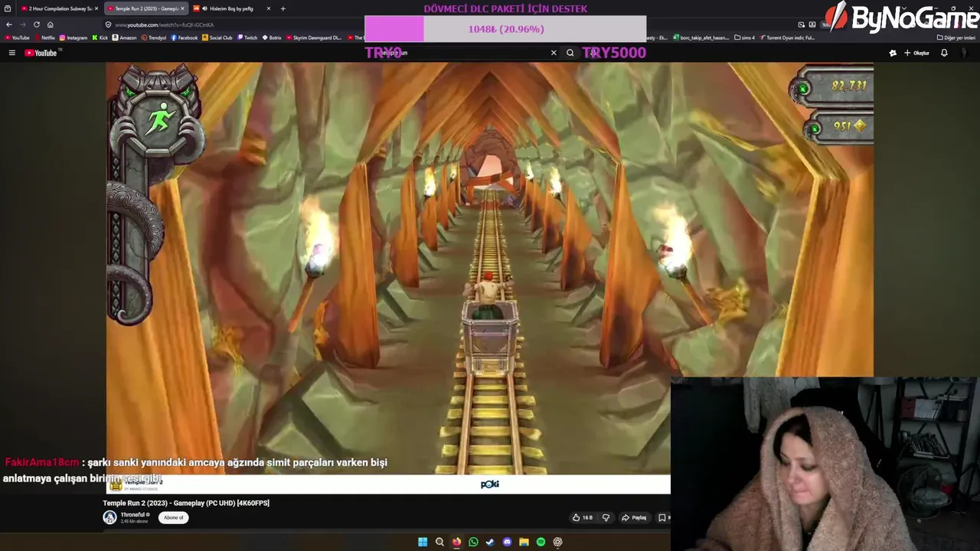Open the Facebook bookmark
Viewport: 980px width, 551px height.
click(185, 37)
